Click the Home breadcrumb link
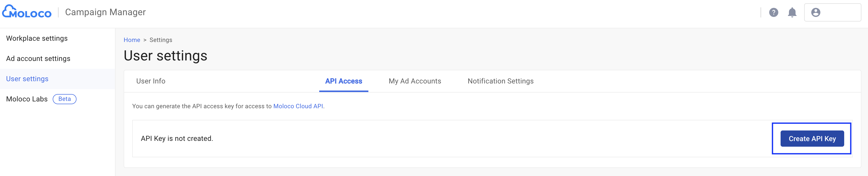Screen dimensions: 868x176 [x=132, y=40]
